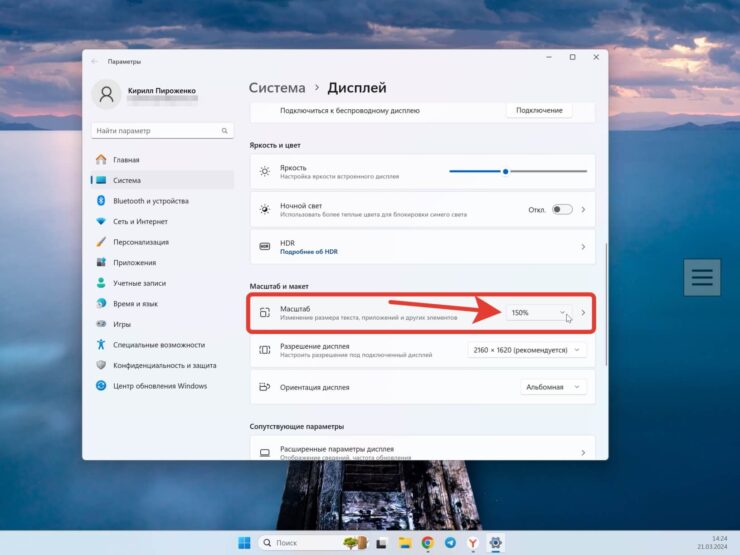This screenshot has width=740, height=555.
Task: Click the Найти параметр search field
Action: pos(157,131)
